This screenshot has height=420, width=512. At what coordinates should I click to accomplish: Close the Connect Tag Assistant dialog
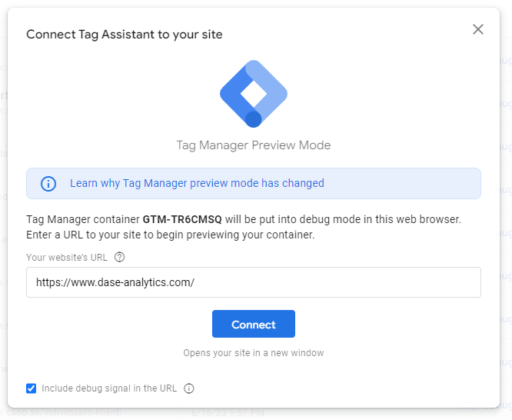[x=477, y=29]
